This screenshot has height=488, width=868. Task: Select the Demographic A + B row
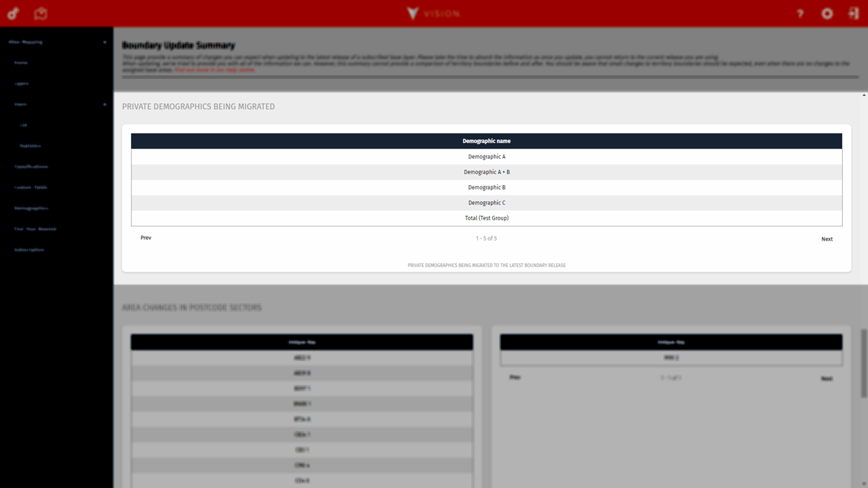tap(486, 172)
